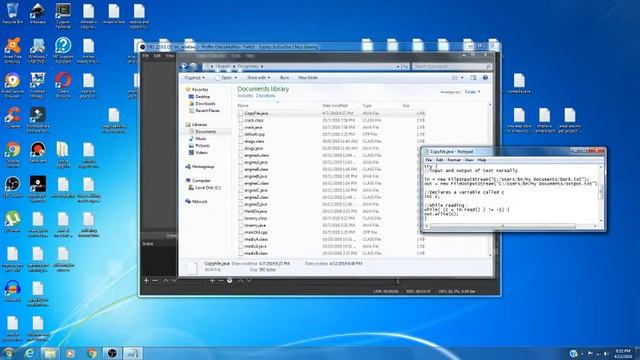Add a scene with the OBS Scenes plus button

point(146,280)
